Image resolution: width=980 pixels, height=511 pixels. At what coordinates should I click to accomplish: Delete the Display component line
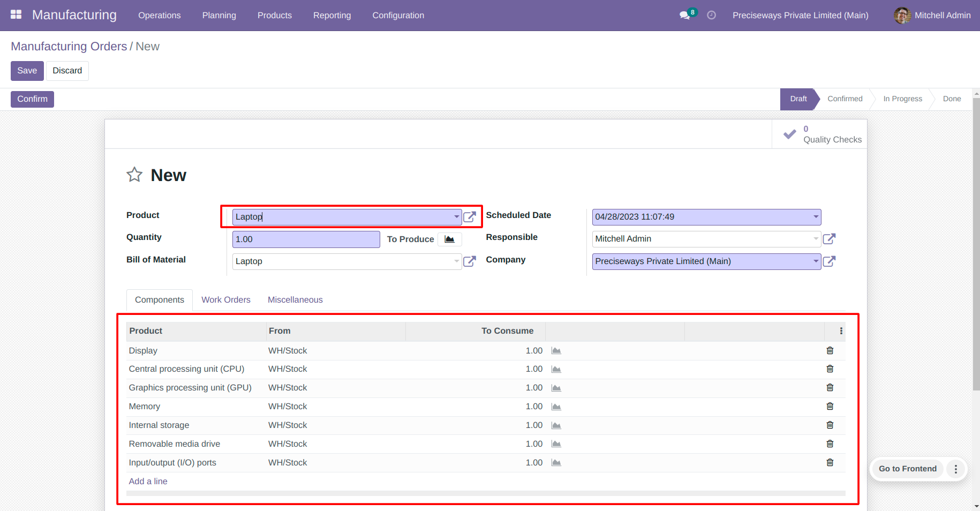[x=830, y=350]
